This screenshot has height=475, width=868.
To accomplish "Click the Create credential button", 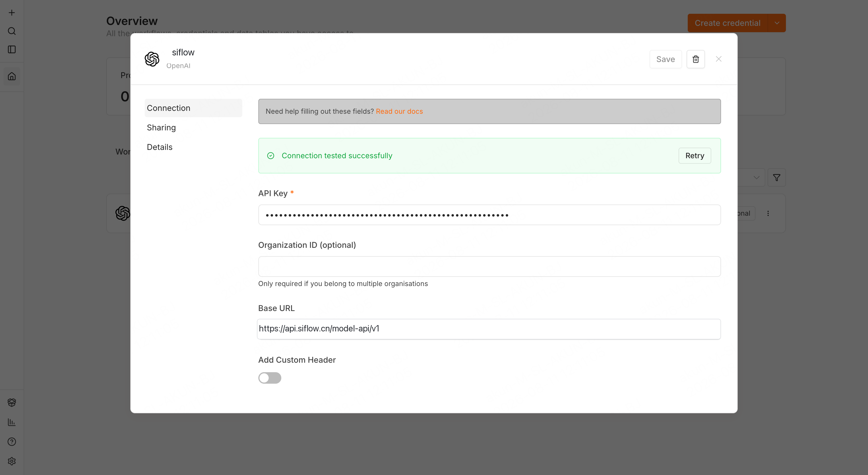I will coord(728,23).
